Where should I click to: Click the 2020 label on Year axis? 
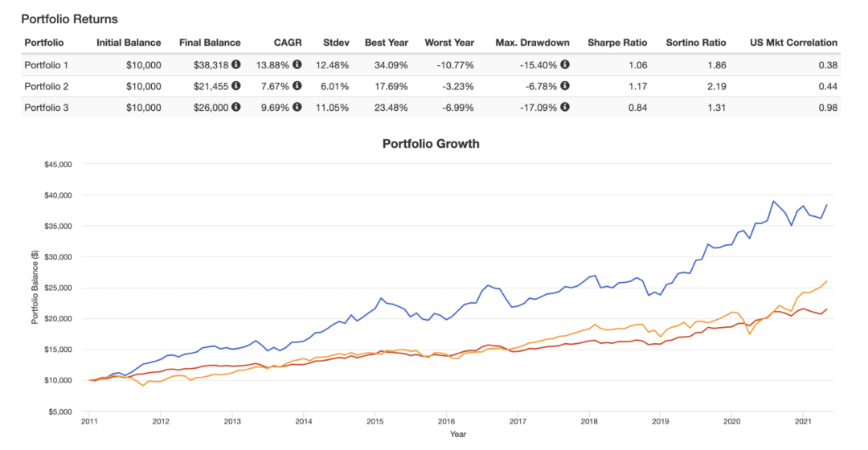[731, 422]
